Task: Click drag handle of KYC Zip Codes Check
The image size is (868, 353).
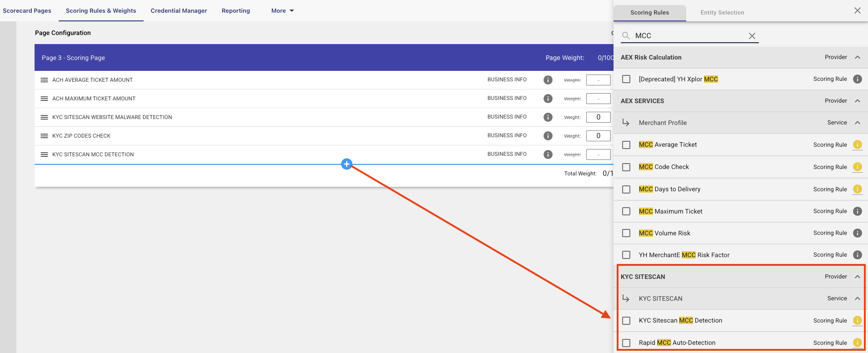Action: coord(44,136)
